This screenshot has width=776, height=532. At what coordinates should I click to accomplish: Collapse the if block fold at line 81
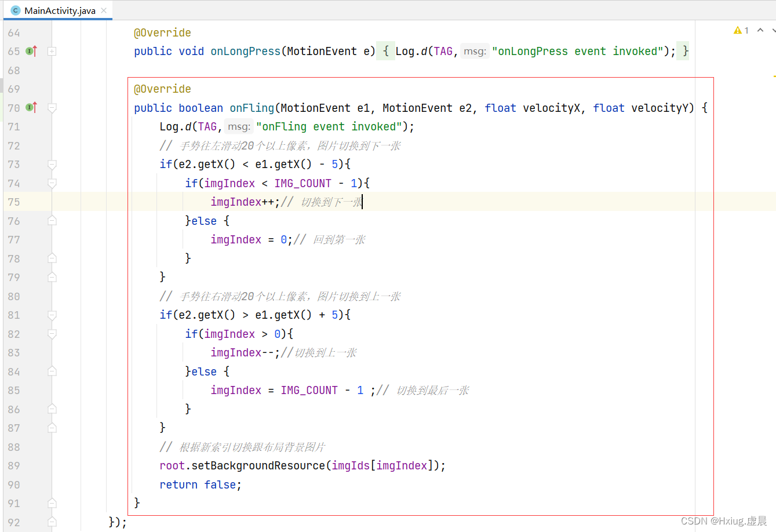coord(52,315)
